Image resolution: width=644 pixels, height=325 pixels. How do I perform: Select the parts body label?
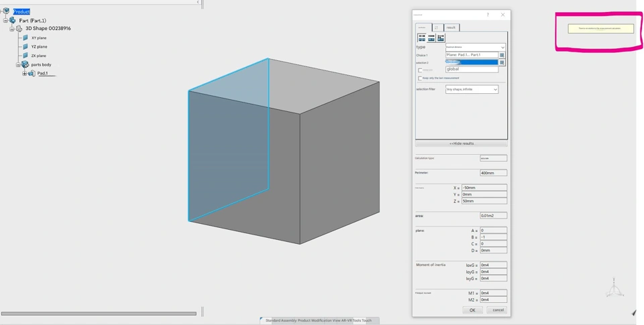[41, 65]
